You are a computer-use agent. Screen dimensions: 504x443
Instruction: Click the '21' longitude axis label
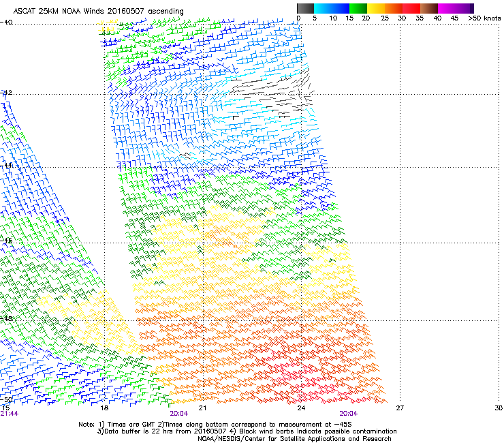[x=202, y=408]
